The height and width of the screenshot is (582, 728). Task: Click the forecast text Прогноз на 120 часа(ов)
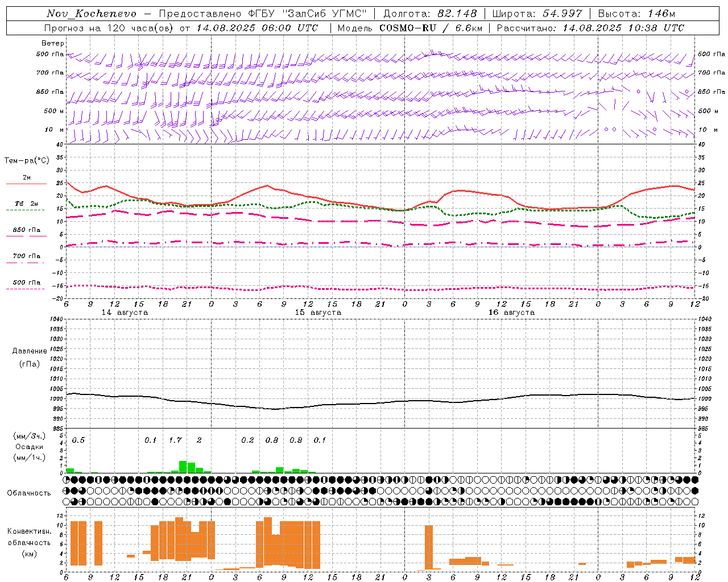coord(110,28)
